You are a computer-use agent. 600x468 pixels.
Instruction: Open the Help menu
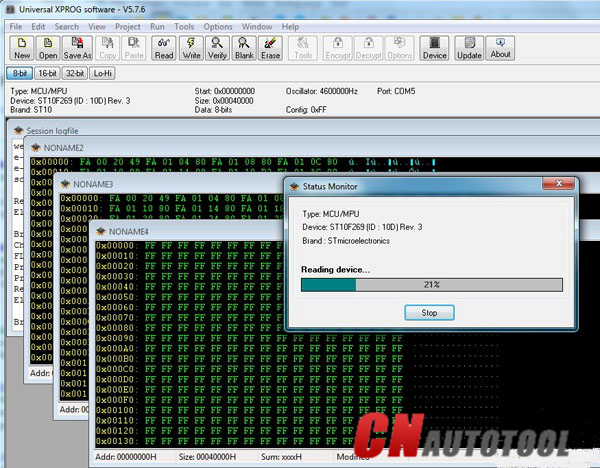pos(290,27)
